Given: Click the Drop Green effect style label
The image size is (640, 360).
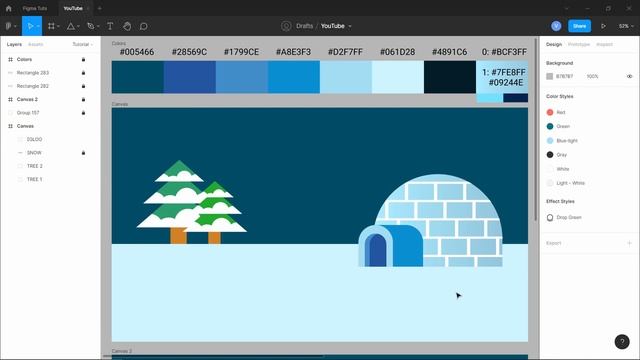Looking at the screenshot, I should point(569,218).
